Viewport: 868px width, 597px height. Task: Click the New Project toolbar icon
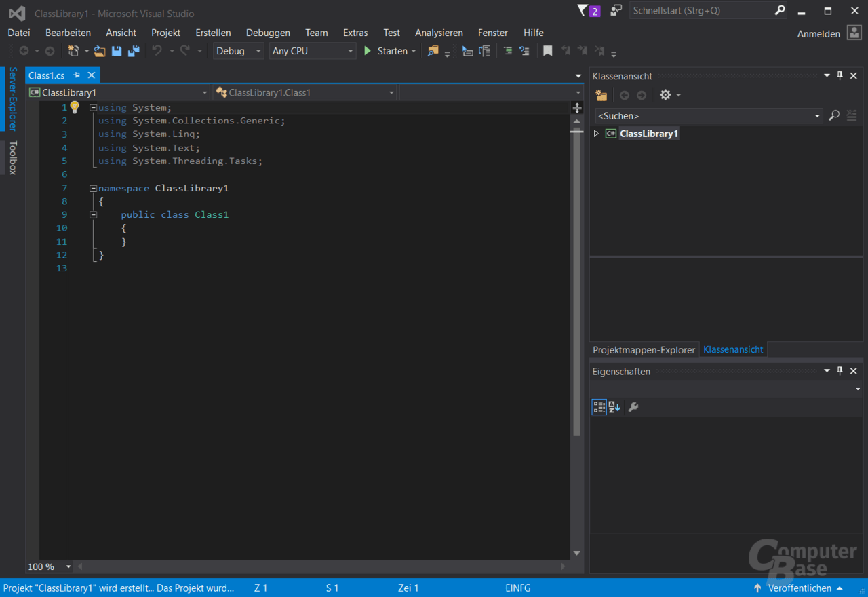pyautogui.click(x=75, y=50)
